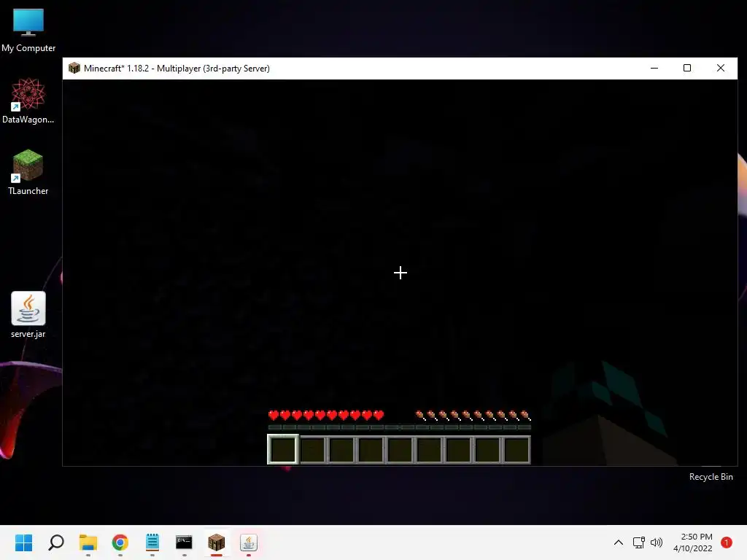Switch to the Minecraft crafting-table taskbar icon
Screen dimensions: 747x560
pyautogui.click(x=216, y=542)
